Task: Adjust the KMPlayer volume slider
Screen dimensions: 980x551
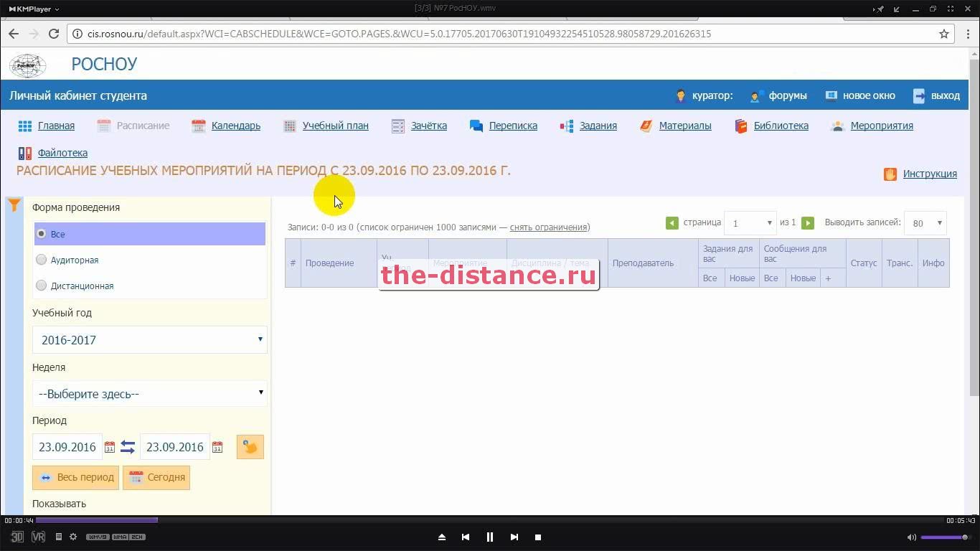Action: (946, 537)
